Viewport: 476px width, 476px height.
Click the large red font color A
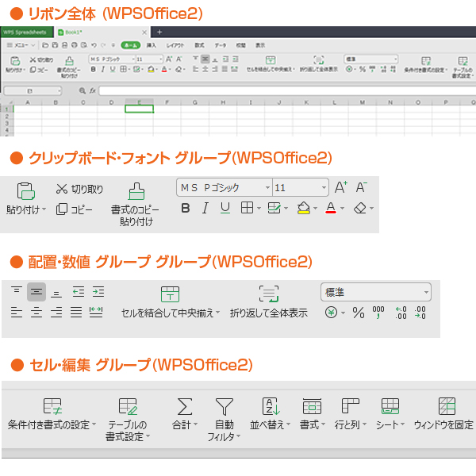click(x=331, y=208)
